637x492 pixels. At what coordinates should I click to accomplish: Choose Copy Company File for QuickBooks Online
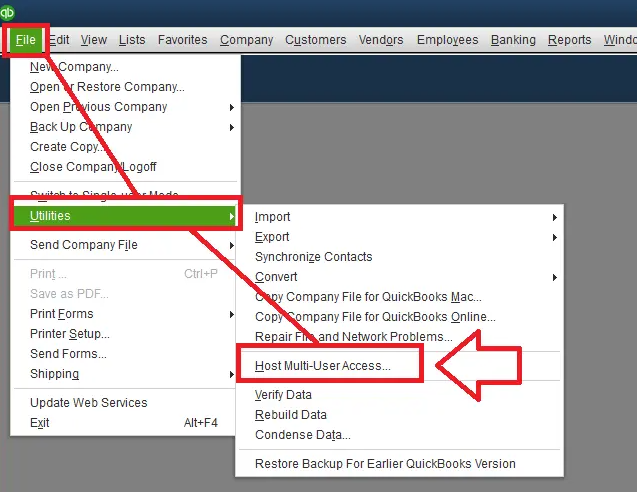[400, 317]
